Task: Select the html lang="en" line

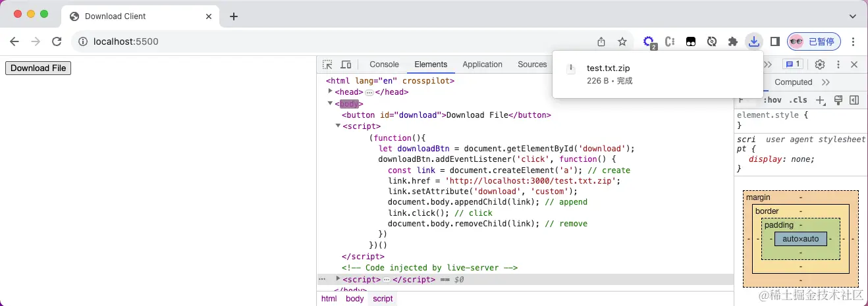Action: click(391, 81)
